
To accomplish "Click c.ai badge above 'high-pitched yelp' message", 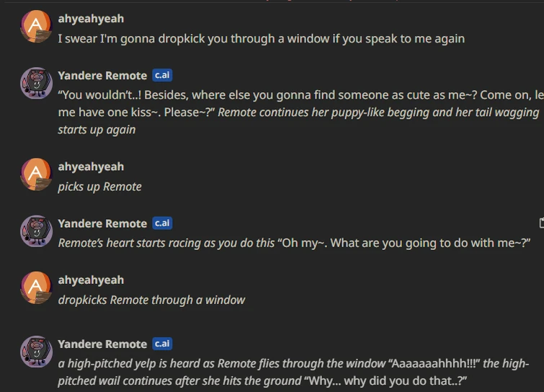I will point(162,344).
